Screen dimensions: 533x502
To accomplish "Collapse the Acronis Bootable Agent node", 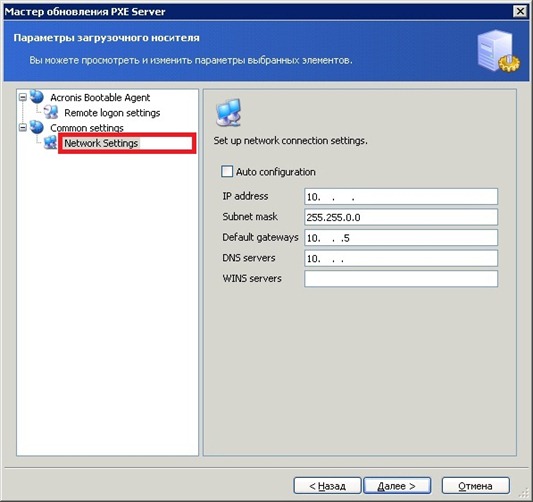I will (x=23, y=97).
